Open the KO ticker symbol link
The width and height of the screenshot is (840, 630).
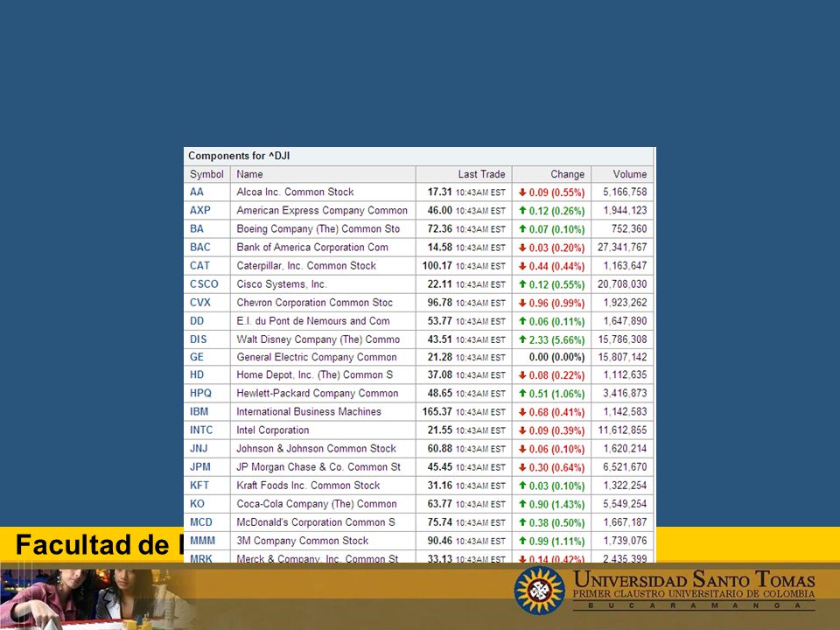197,504
